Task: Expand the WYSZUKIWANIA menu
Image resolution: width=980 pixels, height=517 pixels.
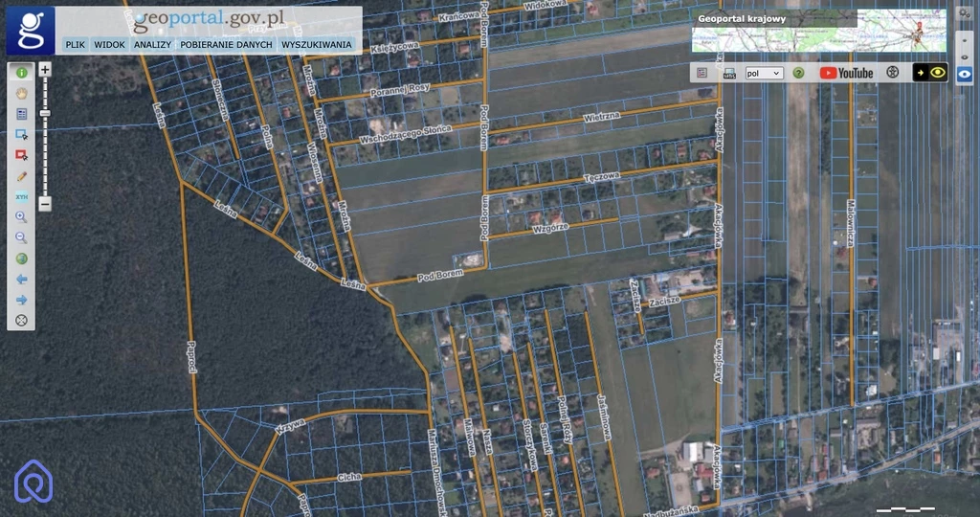Action: 317,45
